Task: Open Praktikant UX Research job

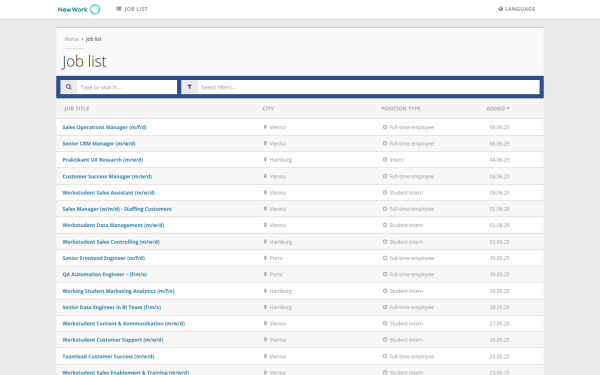Action: pyautogui.click(x=103, y=160)
